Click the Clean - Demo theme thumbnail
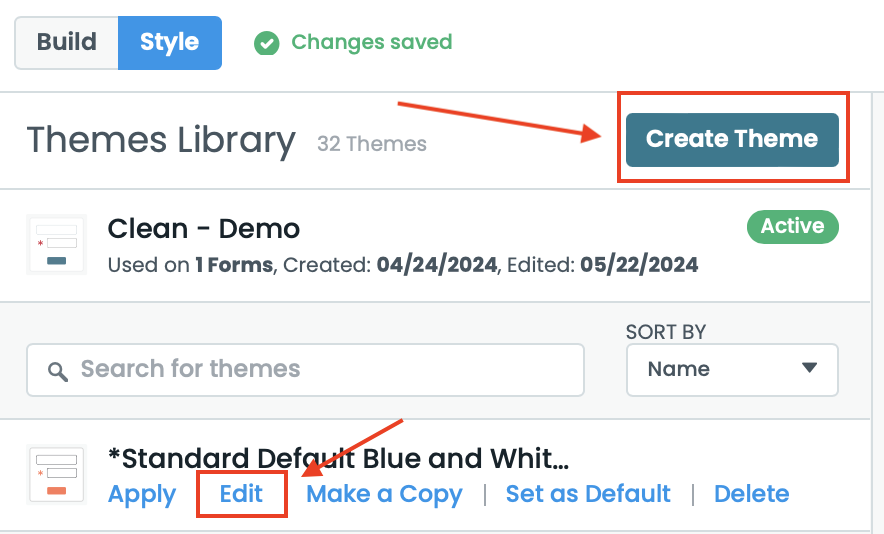884x534 pixels. pos(56,245)
